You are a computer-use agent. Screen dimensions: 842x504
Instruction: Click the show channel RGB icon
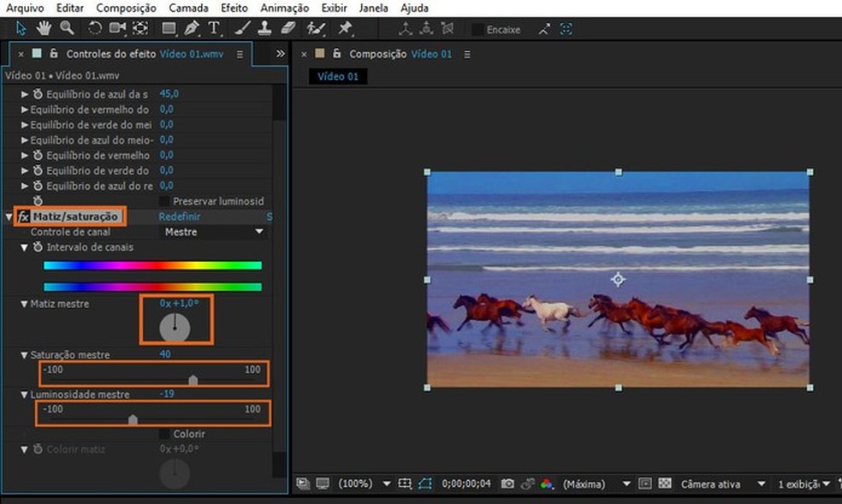click(x=547, y=483)
